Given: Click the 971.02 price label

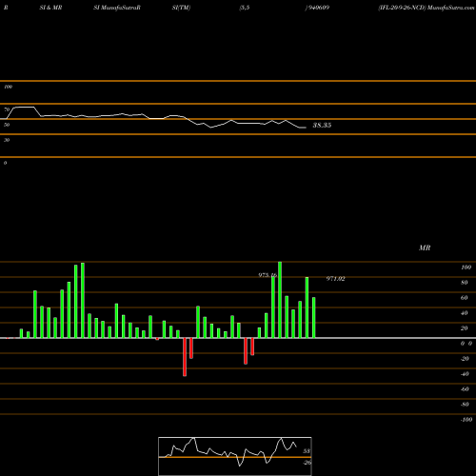Looking at the screenshot, I should [x=335, y=279].
